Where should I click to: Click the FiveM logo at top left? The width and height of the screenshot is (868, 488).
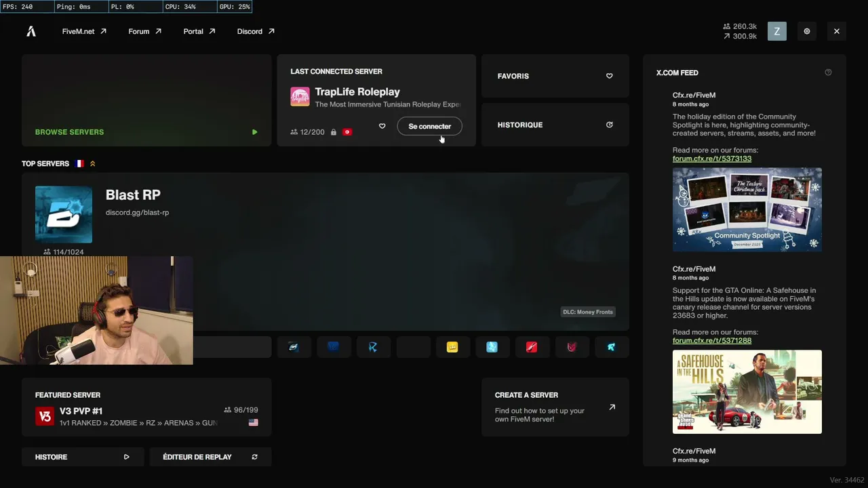point(31,31)
